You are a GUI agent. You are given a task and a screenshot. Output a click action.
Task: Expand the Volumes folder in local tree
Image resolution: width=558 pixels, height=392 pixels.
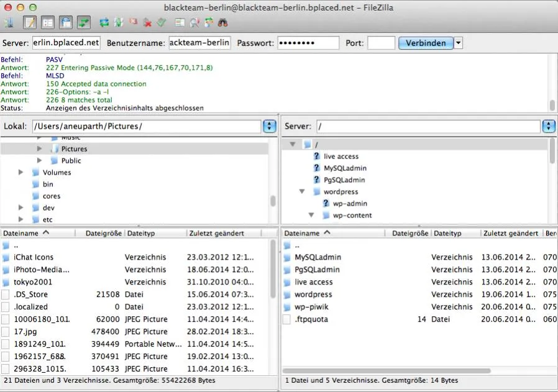coord(21,173)
